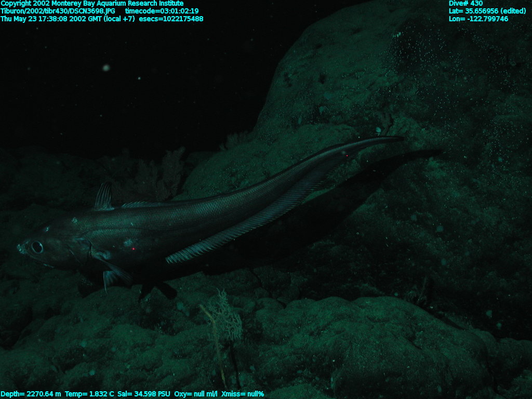Click the 'Xmiss= null%' reading

[243, 394]
